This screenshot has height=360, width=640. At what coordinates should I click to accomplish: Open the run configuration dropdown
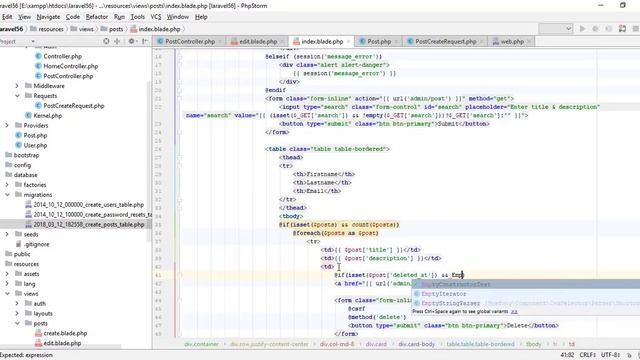(556, 29)
